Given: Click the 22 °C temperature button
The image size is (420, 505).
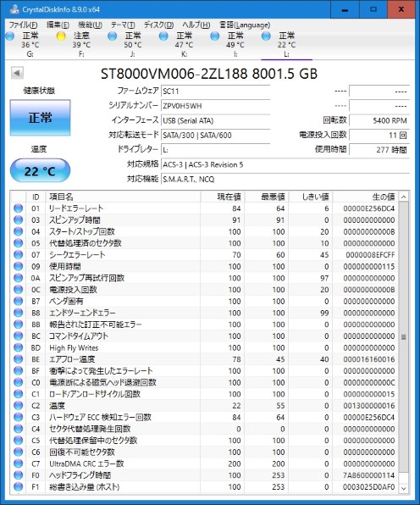Looking at the screenshot, I should (x=41, y=171).
